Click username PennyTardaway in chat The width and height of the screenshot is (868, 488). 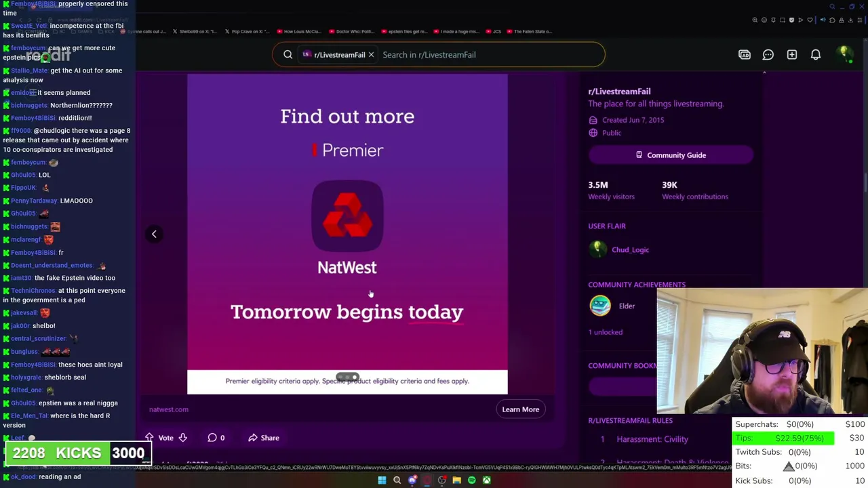pos(34,201)
